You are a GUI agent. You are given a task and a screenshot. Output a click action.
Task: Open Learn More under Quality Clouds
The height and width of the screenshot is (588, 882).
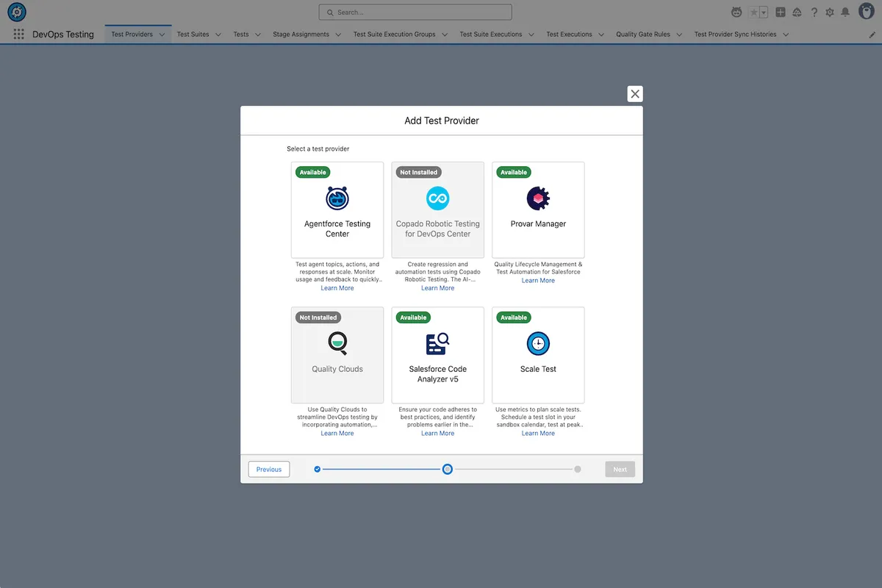337,434
